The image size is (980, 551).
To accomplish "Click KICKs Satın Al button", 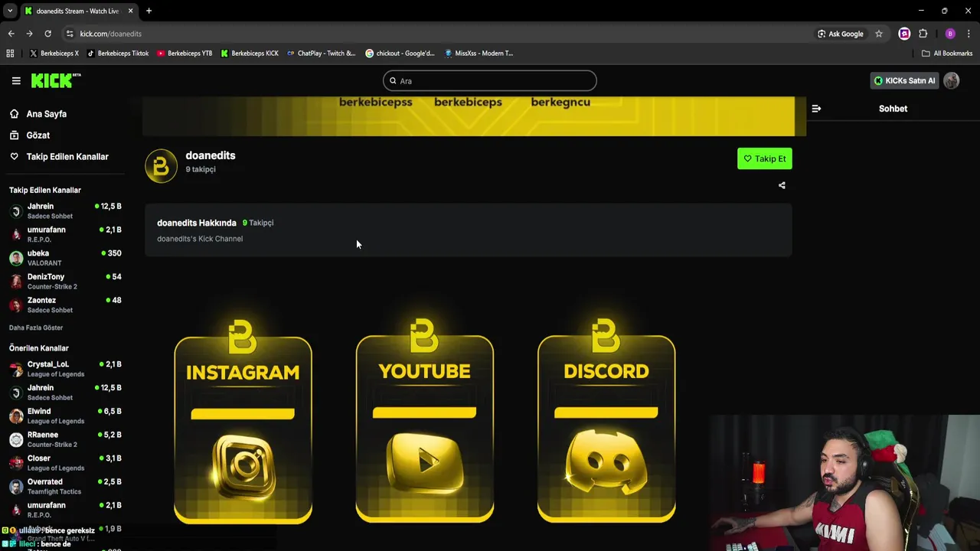I will click(x=905, y=80).
